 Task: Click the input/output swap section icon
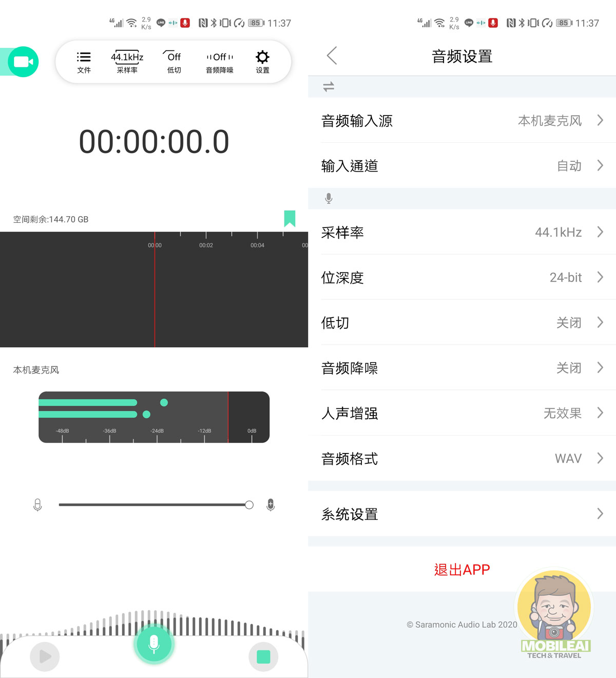coord(329,87)
